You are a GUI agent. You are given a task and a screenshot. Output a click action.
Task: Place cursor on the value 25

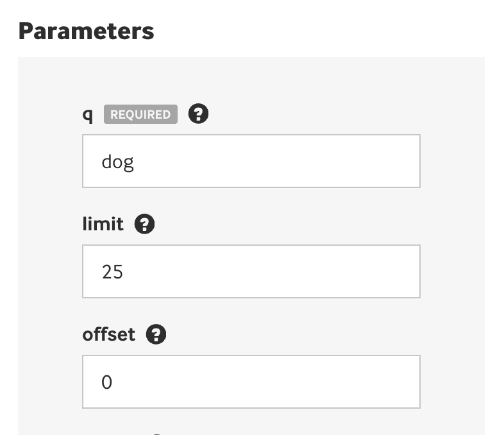click(x=112, y=272)
